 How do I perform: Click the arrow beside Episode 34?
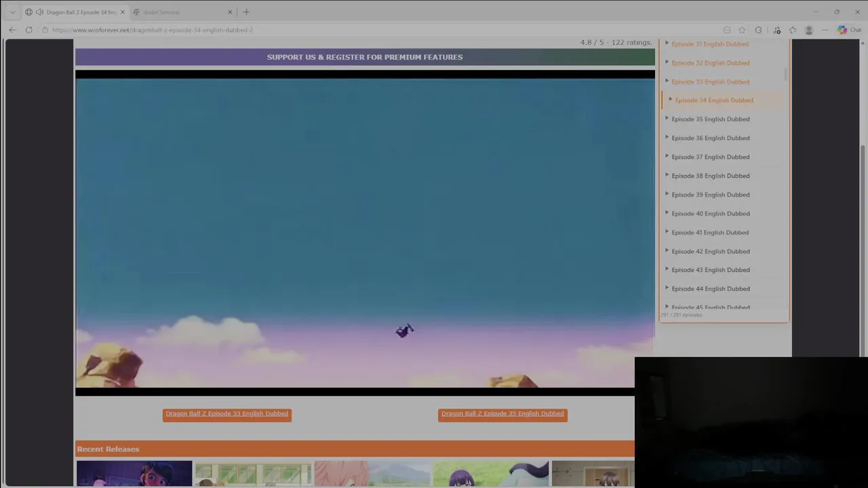click(x=670, y=100)
